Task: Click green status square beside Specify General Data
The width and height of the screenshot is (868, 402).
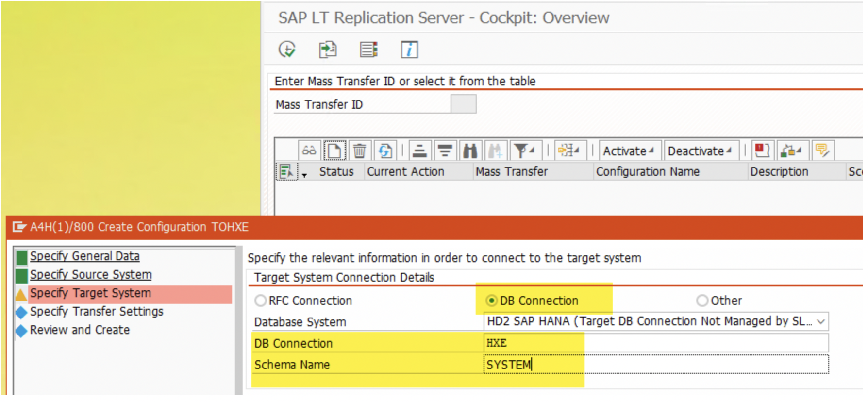Action: pos(22,257)
